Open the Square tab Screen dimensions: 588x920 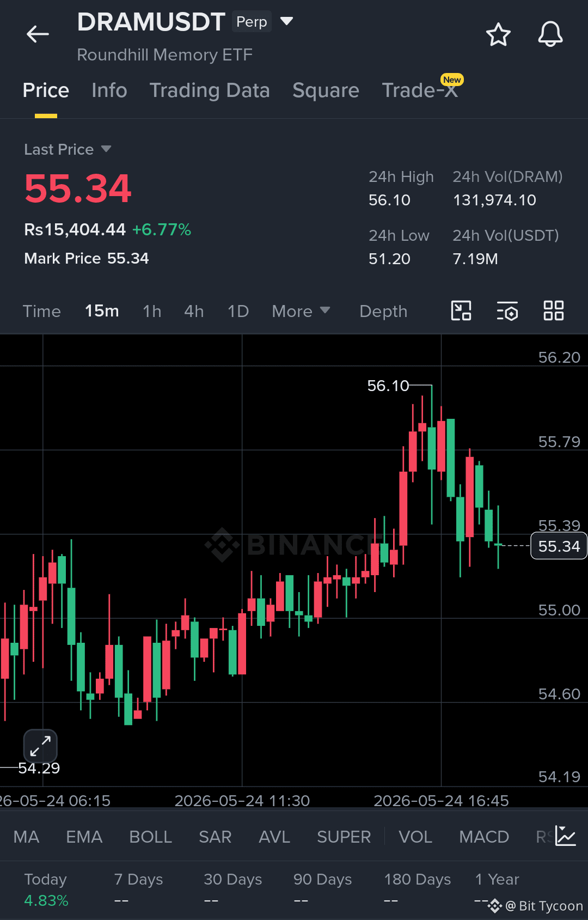pyautogui.click(x=326, y=90)
